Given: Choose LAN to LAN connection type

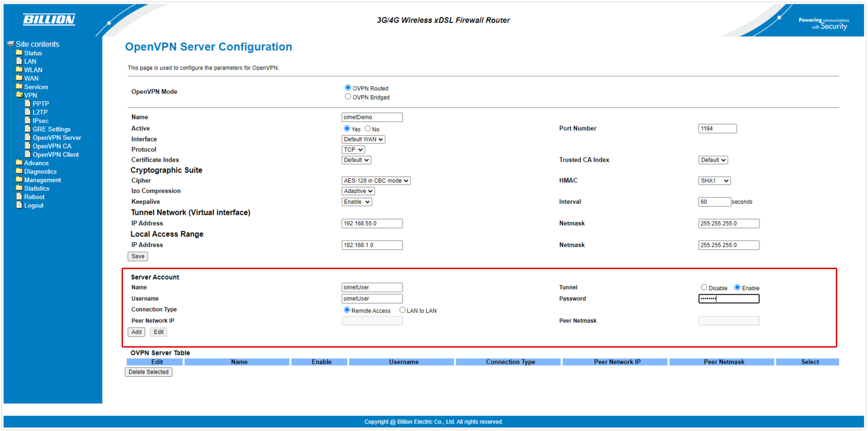Looking at the screenshot, I should point(403,310).
